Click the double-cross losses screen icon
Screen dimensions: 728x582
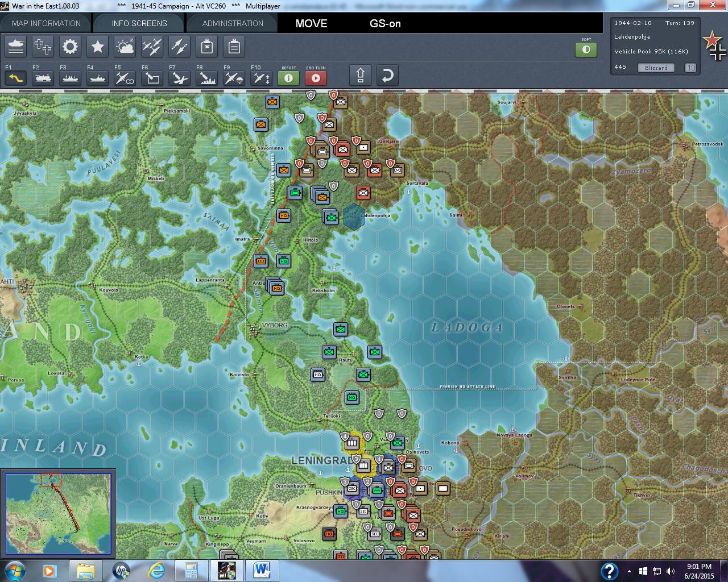pyautogui.click(x=43, y=47)
